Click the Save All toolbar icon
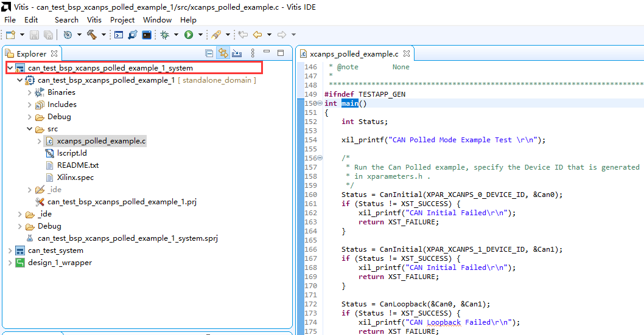The height and width of the screenshot is (335, 644). pyautogui.click(x=48, y=35)
